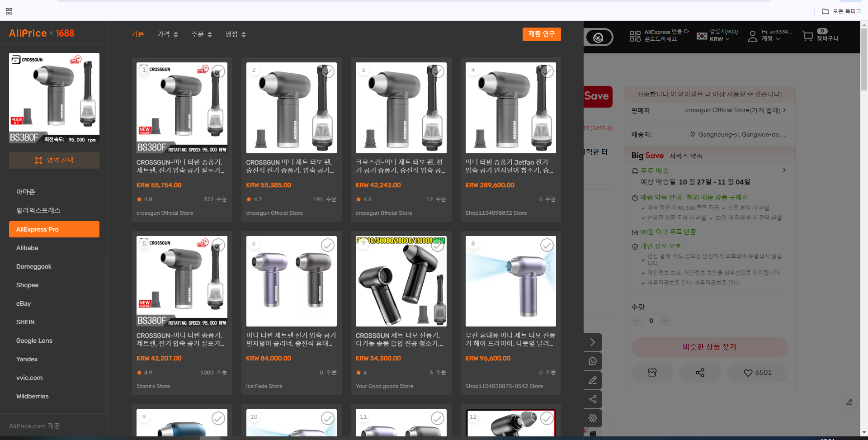Screen dimensions: 868x440
Task: Click the pencil edit sidebar icon
Action: [x=592, y=380]
